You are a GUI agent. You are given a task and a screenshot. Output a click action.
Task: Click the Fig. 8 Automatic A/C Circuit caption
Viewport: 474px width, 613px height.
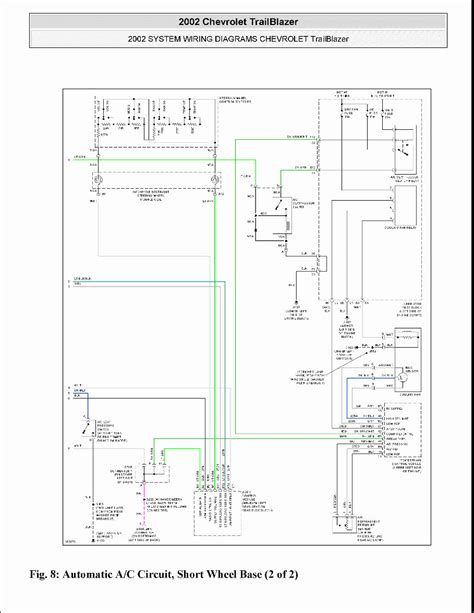164,574
